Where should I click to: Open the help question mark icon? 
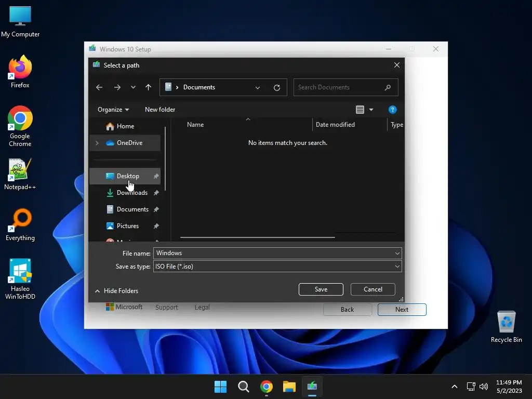(393, 110)
